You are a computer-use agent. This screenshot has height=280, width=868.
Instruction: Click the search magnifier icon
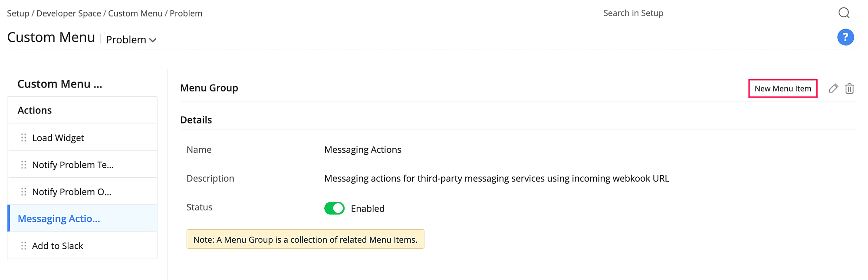click(844, 13)
